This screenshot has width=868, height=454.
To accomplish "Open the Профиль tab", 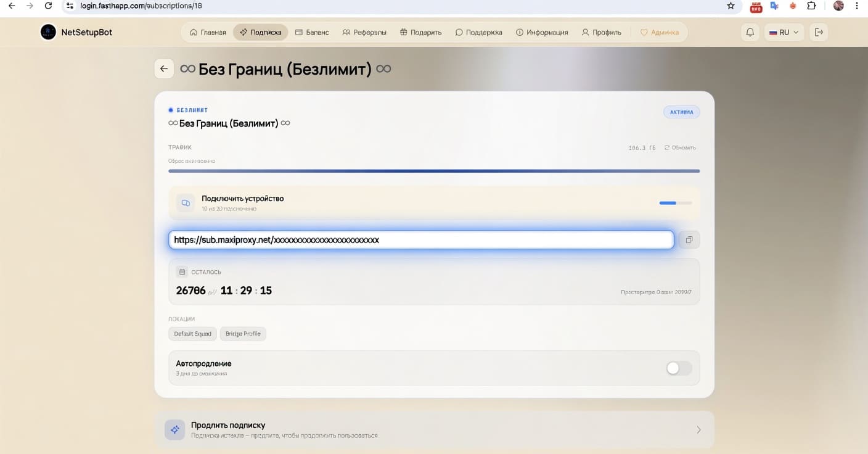I will pos(602,32).
